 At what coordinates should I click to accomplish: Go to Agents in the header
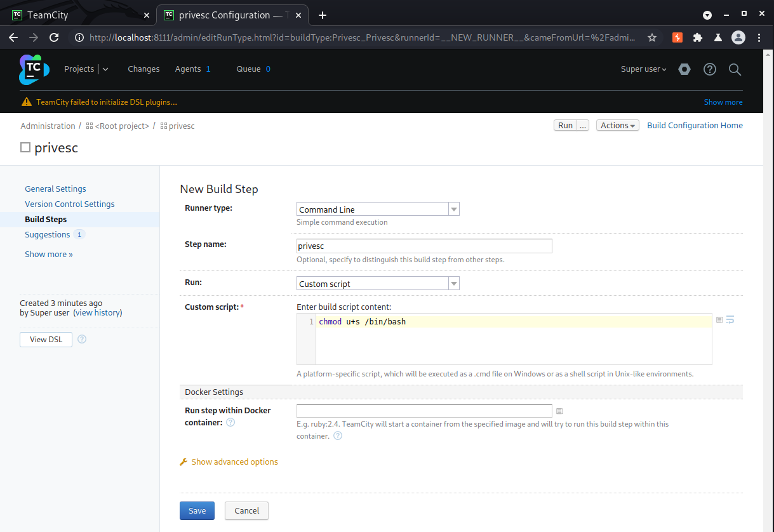(x=188, y=69)
